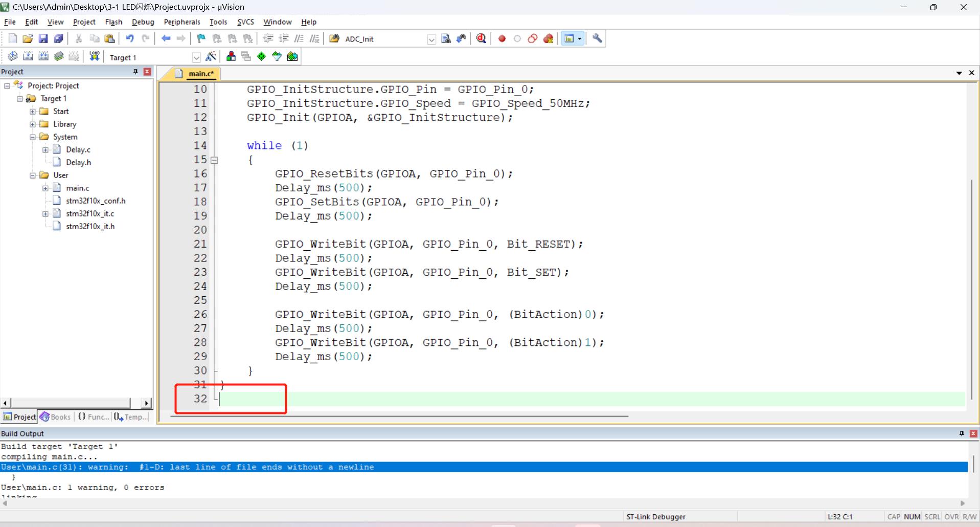
Task: Insert a breakpoint with the red dot icon
Action: point(502,39)
